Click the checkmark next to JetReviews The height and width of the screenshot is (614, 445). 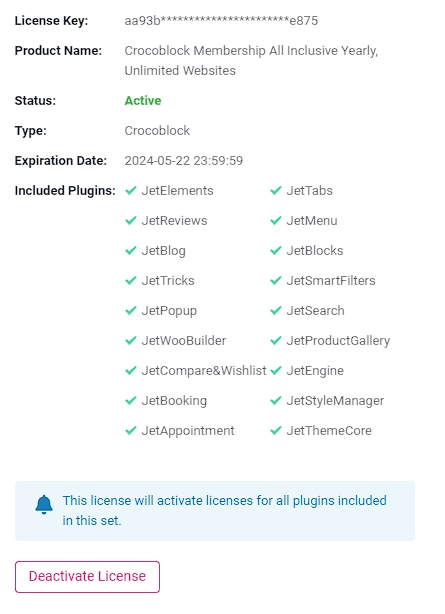[130, 220]
